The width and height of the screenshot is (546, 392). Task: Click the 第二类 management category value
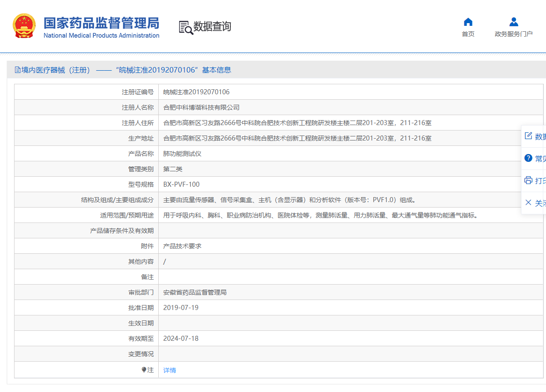[173, 169]
